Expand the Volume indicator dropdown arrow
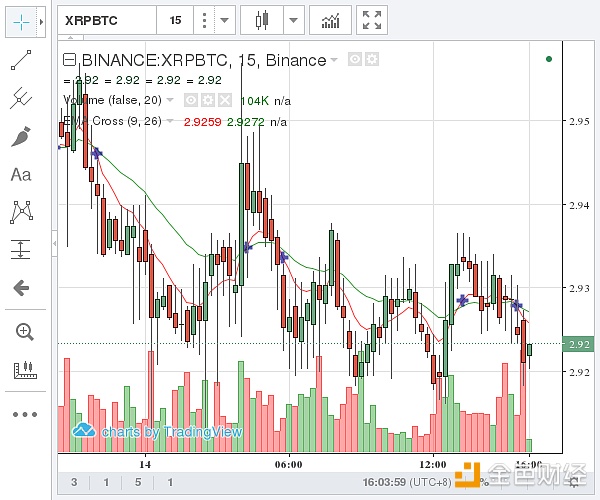This screenshot has width=600, height=500. pyautogui.click(x=170, y=100)
